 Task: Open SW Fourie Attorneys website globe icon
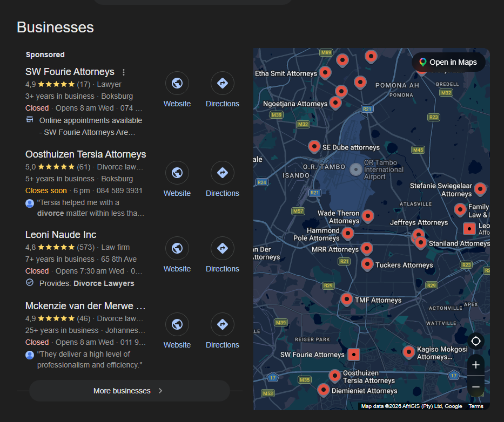[x=177, y=83]
